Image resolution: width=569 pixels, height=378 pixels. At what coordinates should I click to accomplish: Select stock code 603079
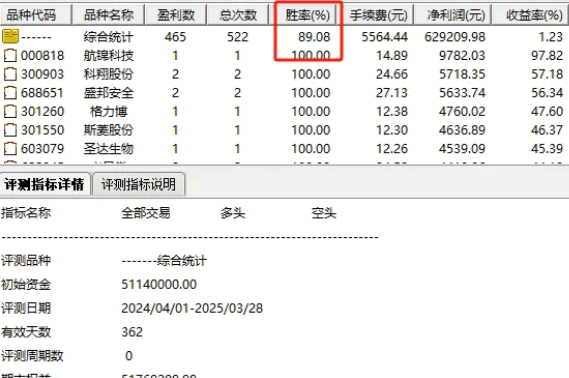(42, 149)
